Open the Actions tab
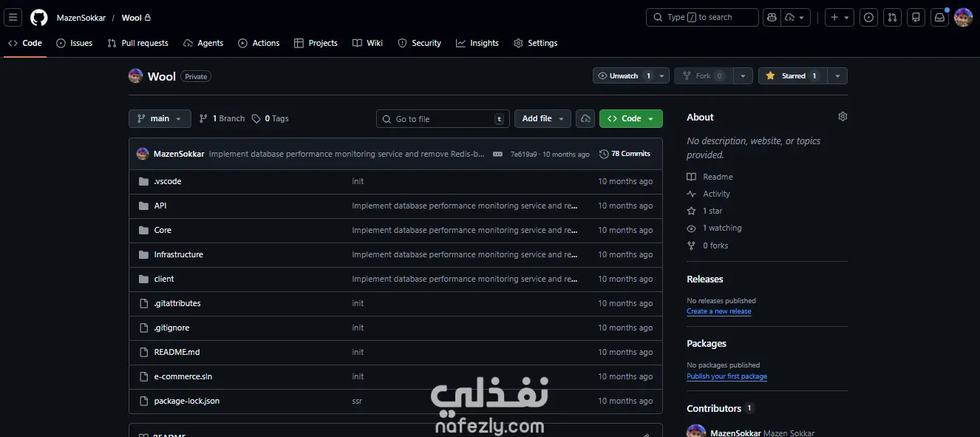Viewport: 980px width, 437px height. click(x=259, y=43)
